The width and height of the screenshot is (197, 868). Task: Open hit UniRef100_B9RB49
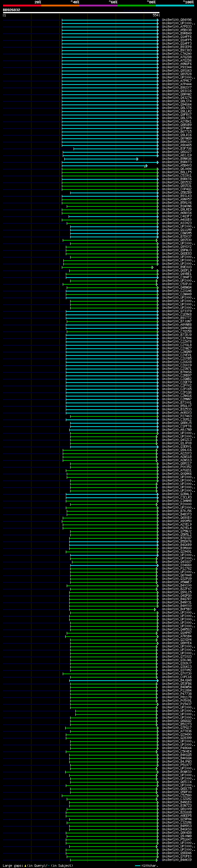[177, 33]
